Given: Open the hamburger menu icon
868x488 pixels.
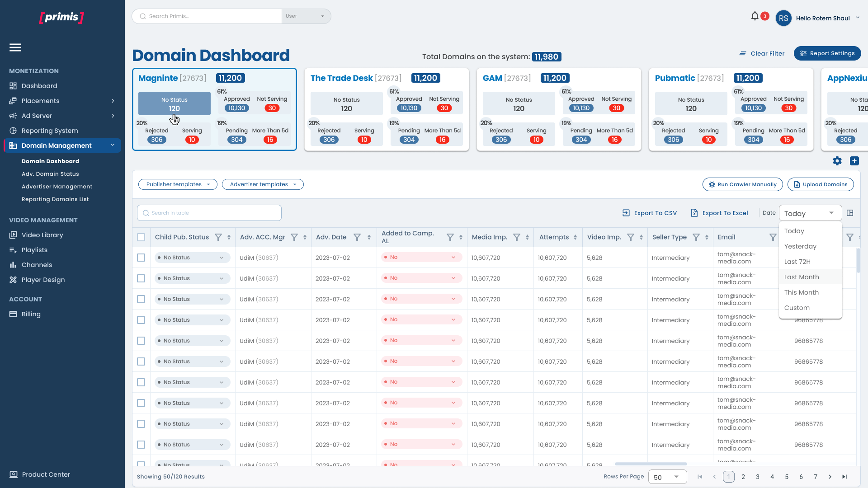Looking at the screenshot, I should 15,47.
